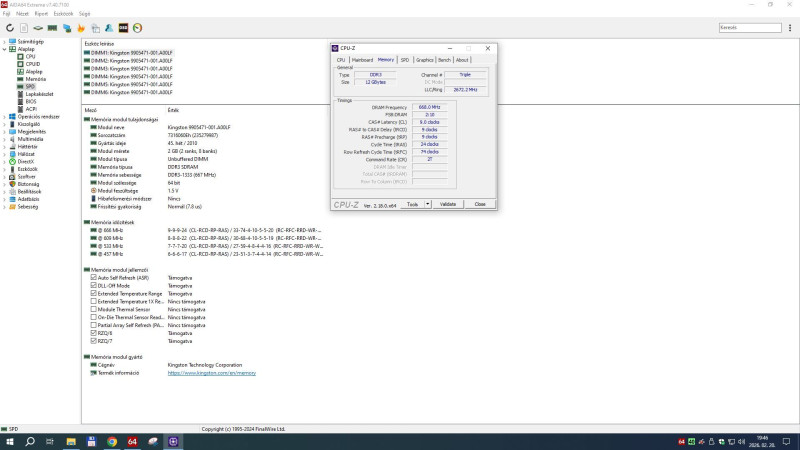Expand the Háttértár tree node
The height and width of the screenshot is (450, 800).
click(x=5, y=146)
